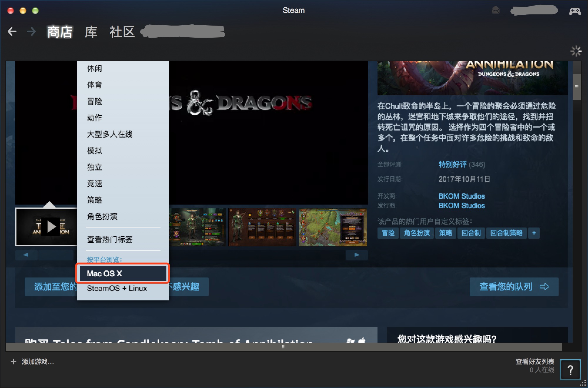
Task: Open developer BKOM Studios link
Action: click(x=462, y=196)
